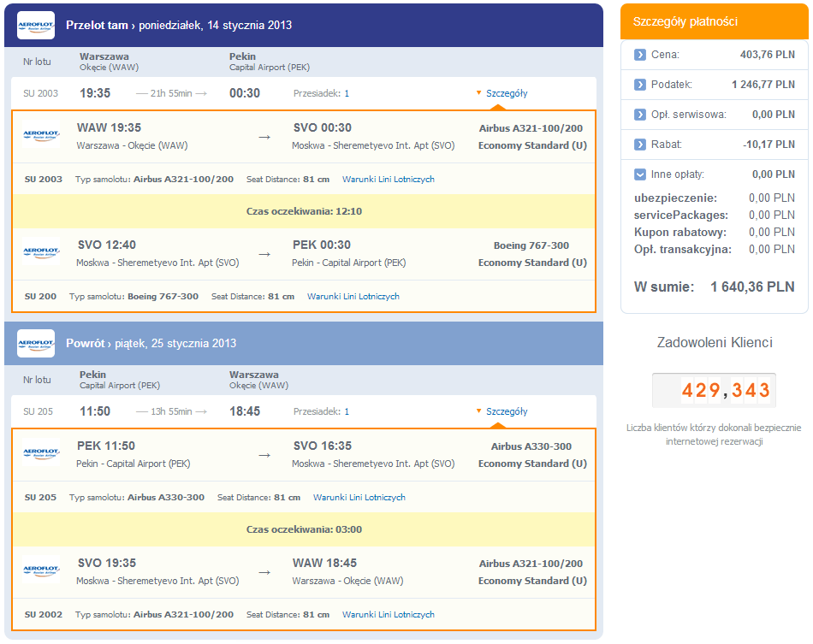The width and height of the screenshot is (813, 644).
Task: Open Warunki Lini Lotniczych for flight SU 2003
Action: (x=388, y=180)
